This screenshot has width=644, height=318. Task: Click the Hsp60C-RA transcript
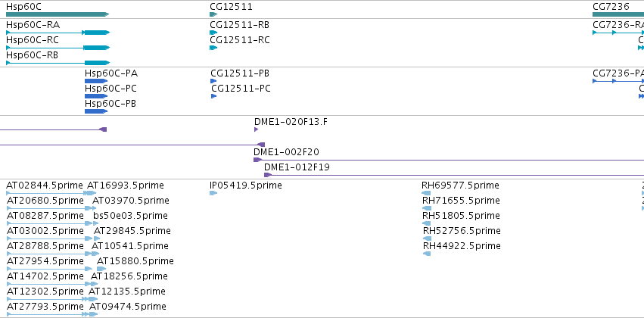[x=58, y=33]
